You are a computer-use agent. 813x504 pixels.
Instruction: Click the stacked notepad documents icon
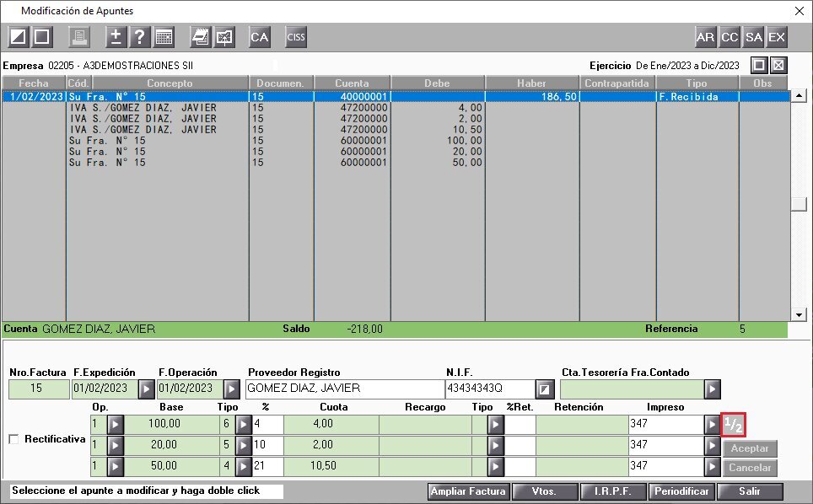(200, 37)
